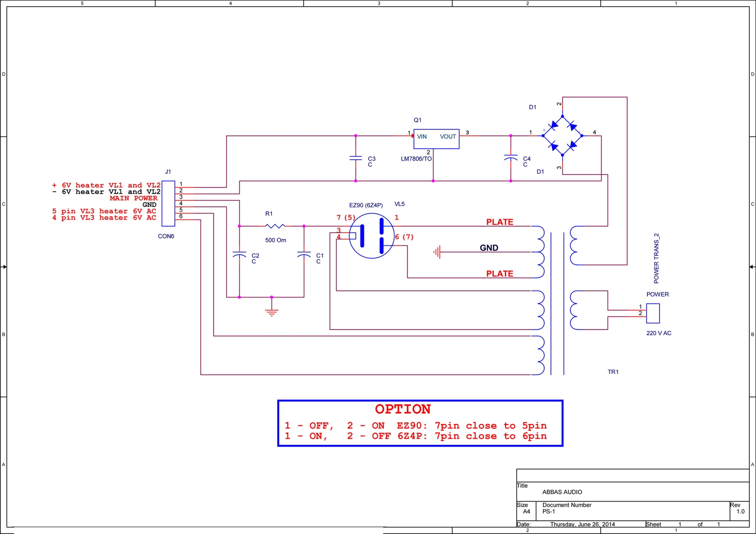Select capacitor C2 symbol
The width and height of the screenshot is (756, 534).
(x=240, y=255)
